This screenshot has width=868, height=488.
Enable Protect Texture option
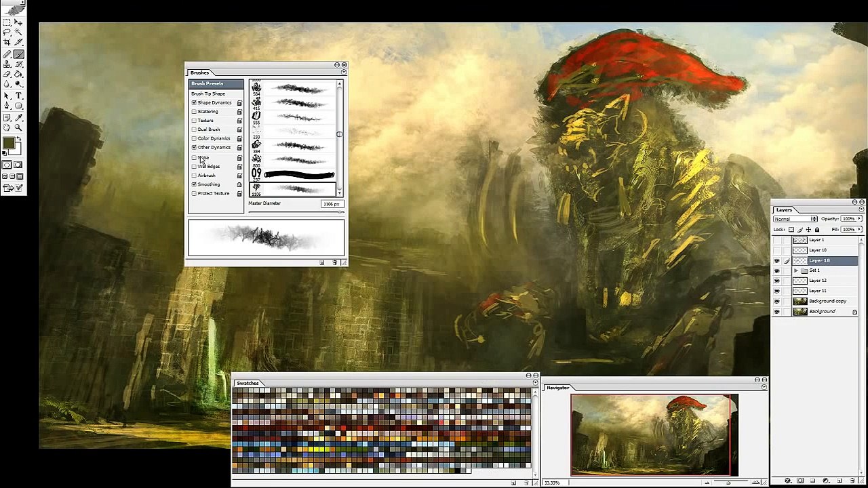(194, 193)
